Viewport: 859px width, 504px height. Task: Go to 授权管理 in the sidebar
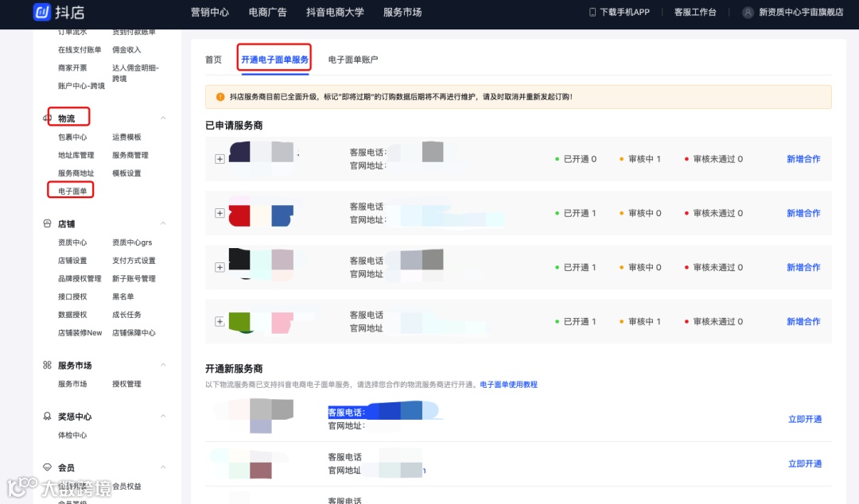tap(126, 384)
